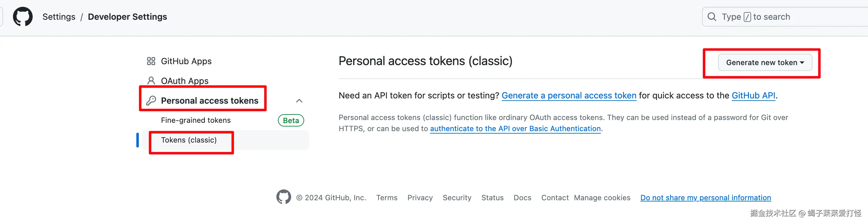The height and width of the screenshot is (224, 868).
Task: Click the OAuth Apps person icon
Action: 151,81
